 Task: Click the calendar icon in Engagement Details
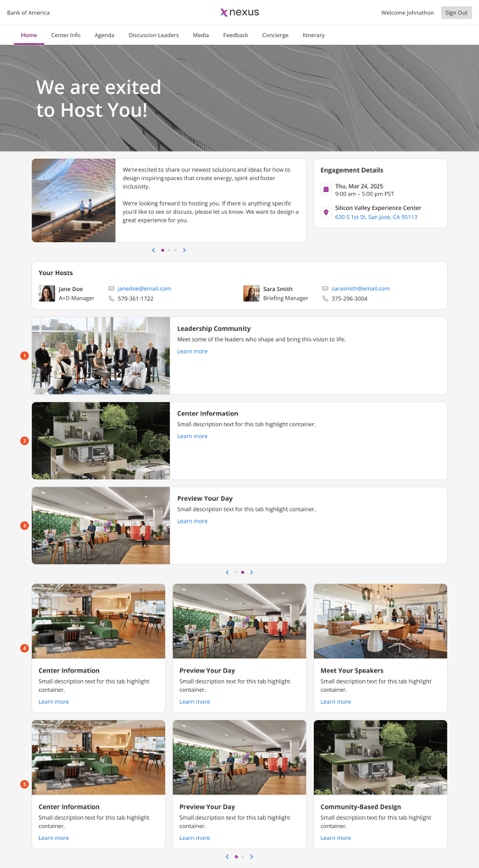[x=326, y=190]
